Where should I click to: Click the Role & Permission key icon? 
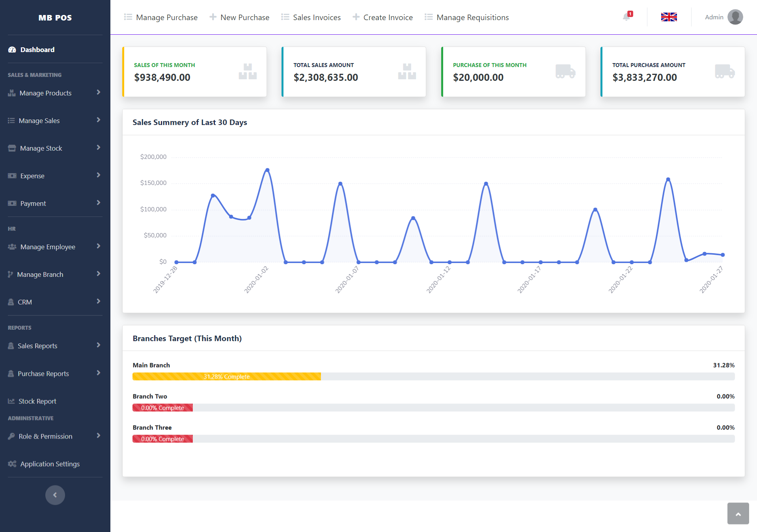point(11,436)
